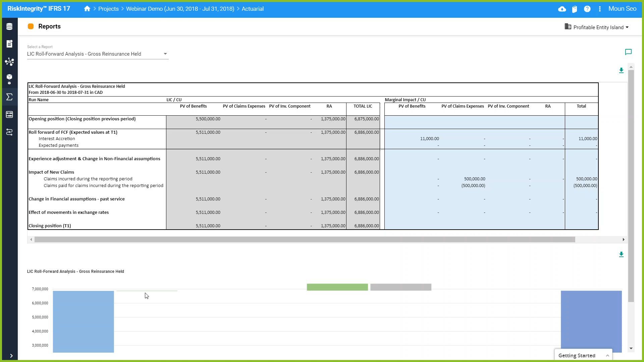Open the three-dot more options menu
The height and width of the screenshot is (362, 644).
[600, 9]
